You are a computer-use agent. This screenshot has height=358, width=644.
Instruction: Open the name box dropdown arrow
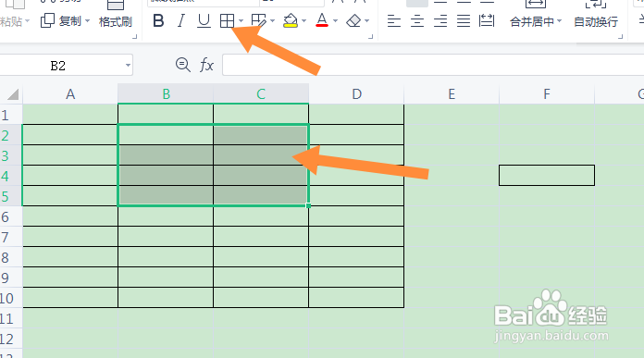[128, 66]
